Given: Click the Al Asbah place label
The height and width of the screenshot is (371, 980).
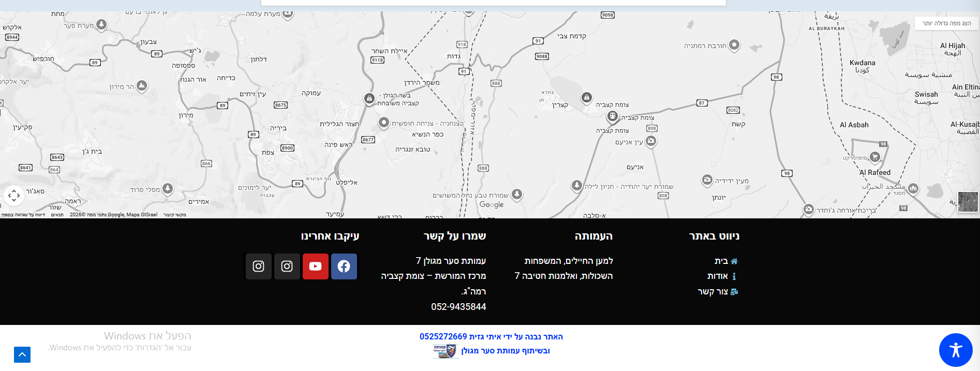Looking at the screenshot, I should pos(854,125).
